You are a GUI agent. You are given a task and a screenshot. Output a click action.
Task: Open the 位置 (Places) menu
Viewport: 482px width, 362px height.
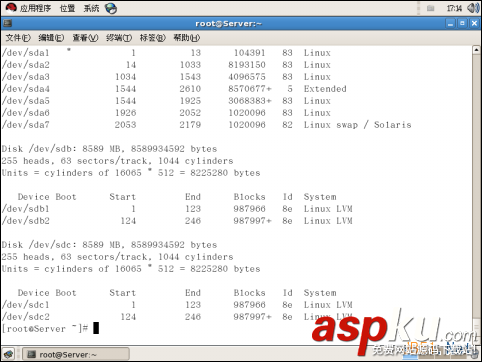pos(67,8)
